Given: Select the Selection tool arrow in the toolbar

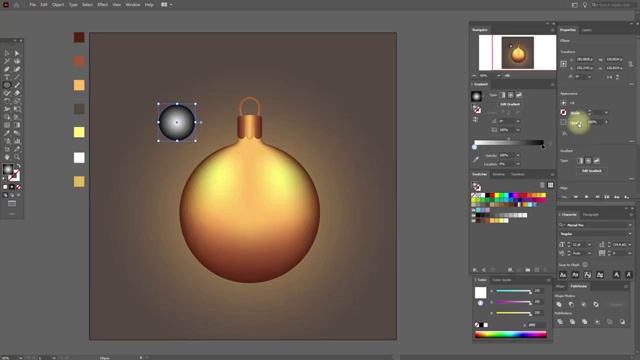Looking at the screenshot, I should 7,53.
